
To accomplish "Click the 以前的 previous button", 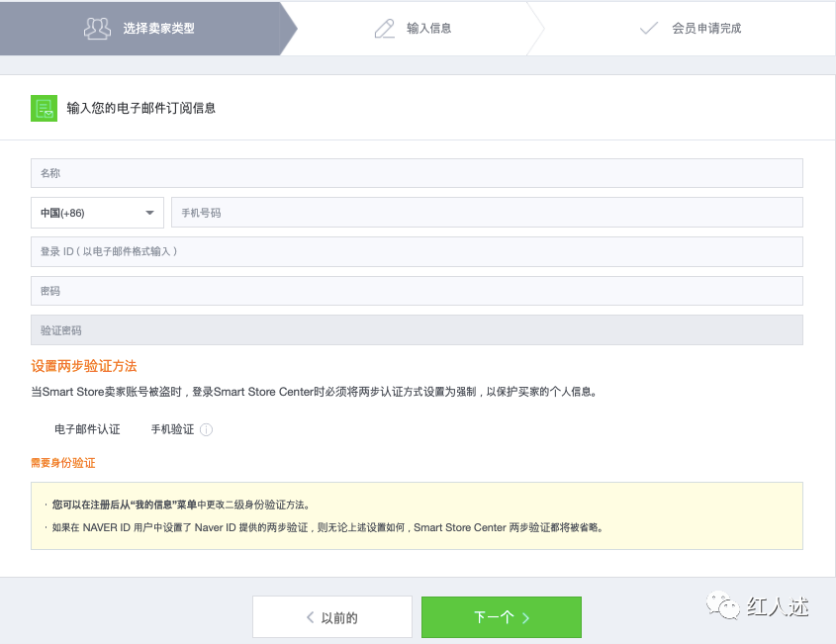I will [331, 616].
